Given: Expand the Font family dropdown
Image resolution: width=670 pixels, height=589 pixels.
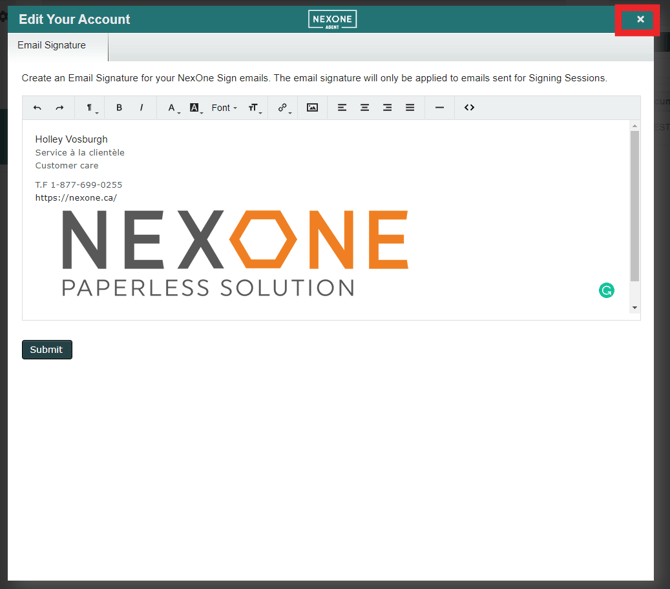Looking at the screenshot, I should click(224, 108).
